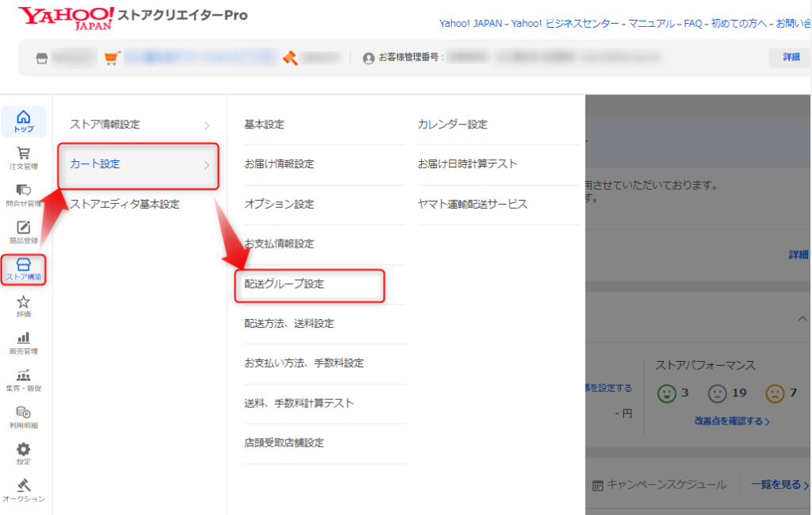Open 店頭受取店舗設定 menu entry
Viewport: 812px width, 515px height.
point(284,443)
